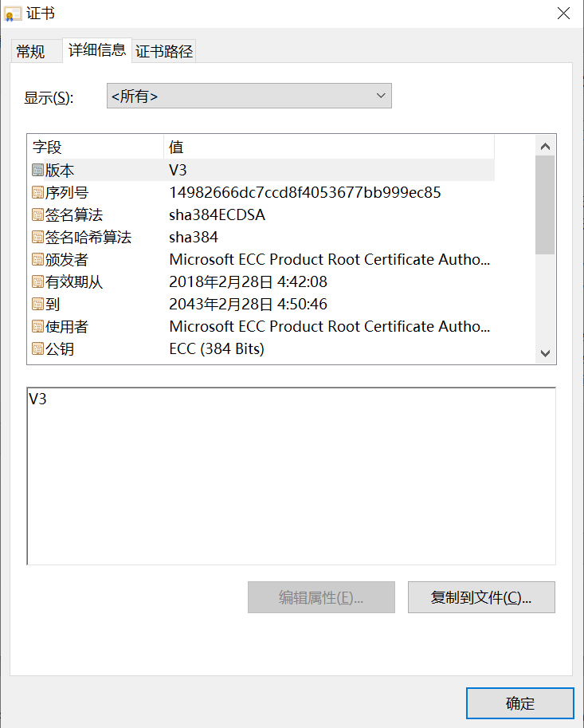Click the 使用者 field icon

[x=37, y=326]
